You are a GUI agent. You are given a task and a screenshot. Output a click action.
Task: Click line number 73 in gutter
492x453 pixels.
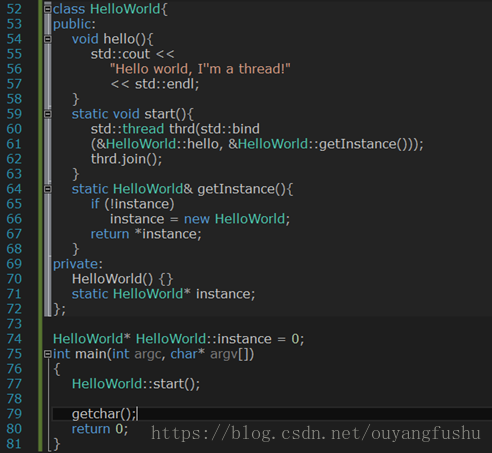pyautogui.click(x=14, y=324)
